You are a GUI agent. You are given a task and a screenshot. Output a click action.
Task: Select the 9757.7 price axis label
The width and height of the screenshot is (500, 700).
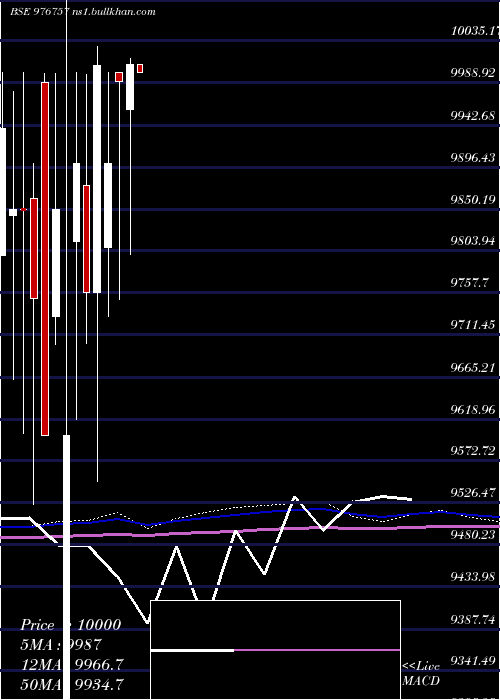470,283
